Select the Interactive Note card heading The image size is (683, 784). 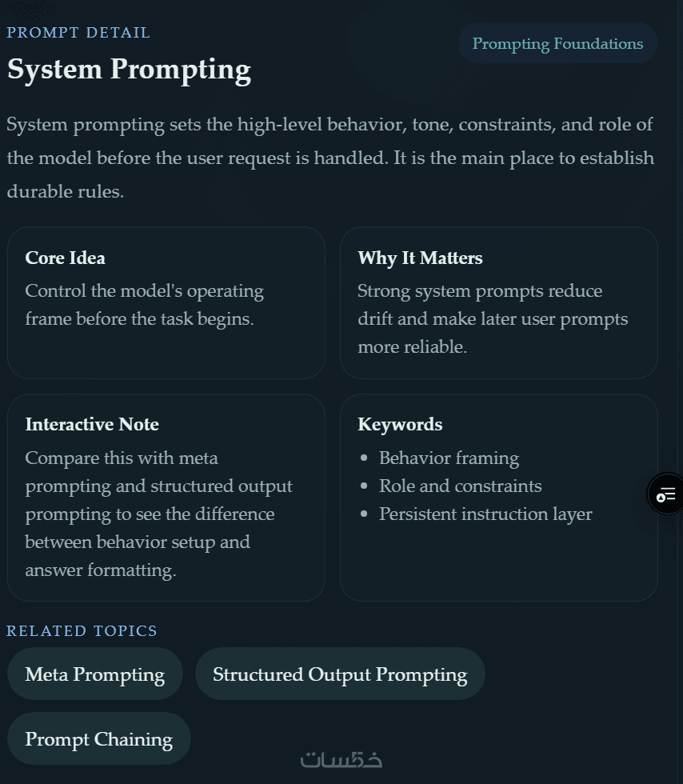(92, 424)
